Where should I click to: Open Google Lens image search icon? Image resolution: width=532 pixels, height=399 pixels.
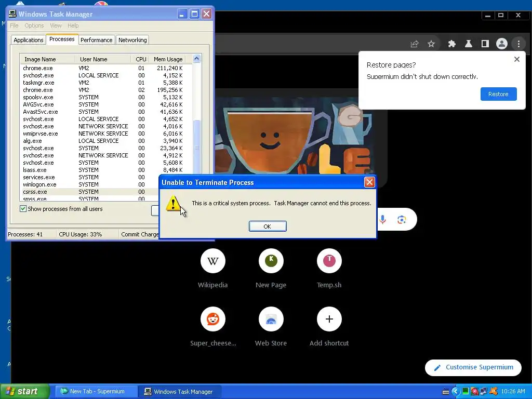click(x=402, y=220)
